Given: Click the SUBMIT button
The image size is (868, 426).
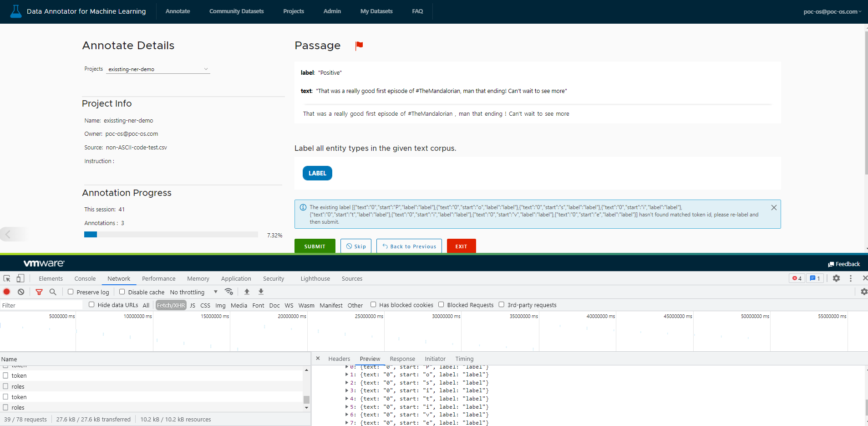Looking at the screenshot, I should (314, 246).
